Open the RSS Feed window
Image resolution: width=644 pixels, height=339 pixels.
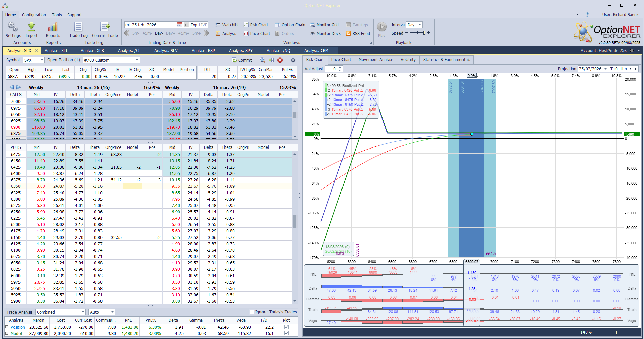coord(358,33)
